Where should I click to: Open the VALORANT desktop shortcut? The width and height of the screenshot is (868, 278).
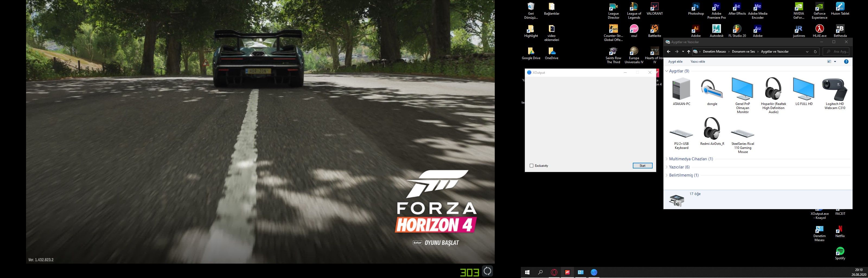click(x=654, y=9)
